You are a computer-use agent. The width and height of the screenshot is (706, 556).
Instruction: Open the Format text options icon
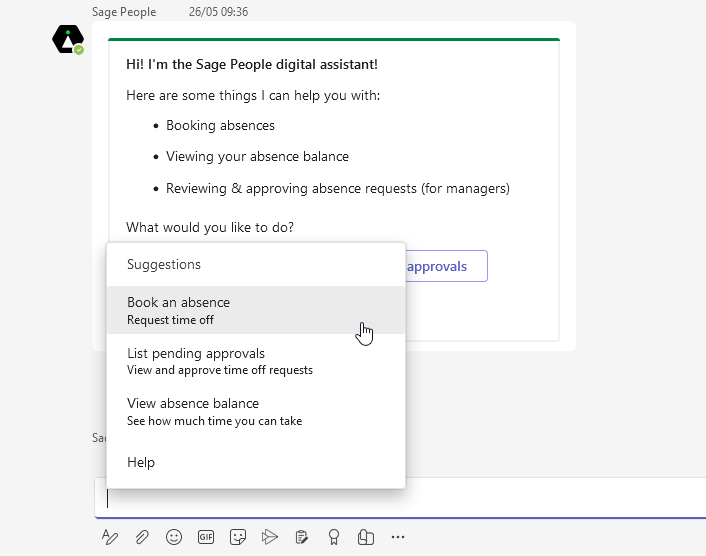click(x=110, y=537)
